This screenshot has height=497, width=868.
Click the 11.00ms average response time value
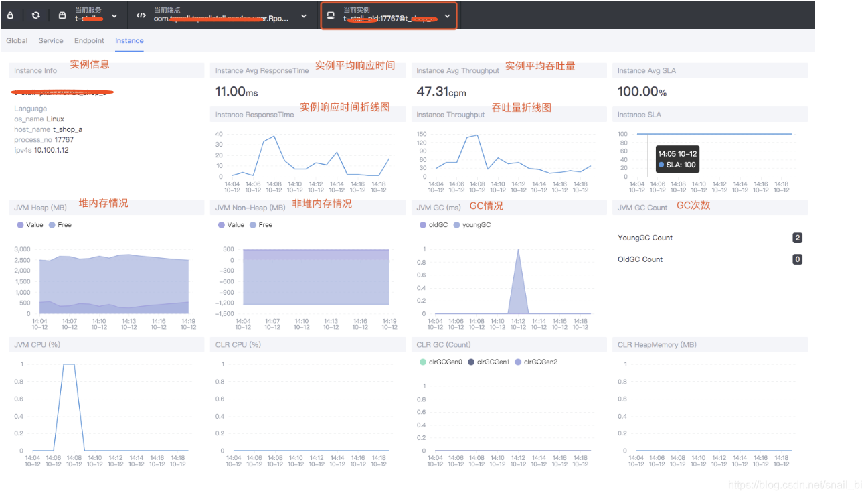236,92
